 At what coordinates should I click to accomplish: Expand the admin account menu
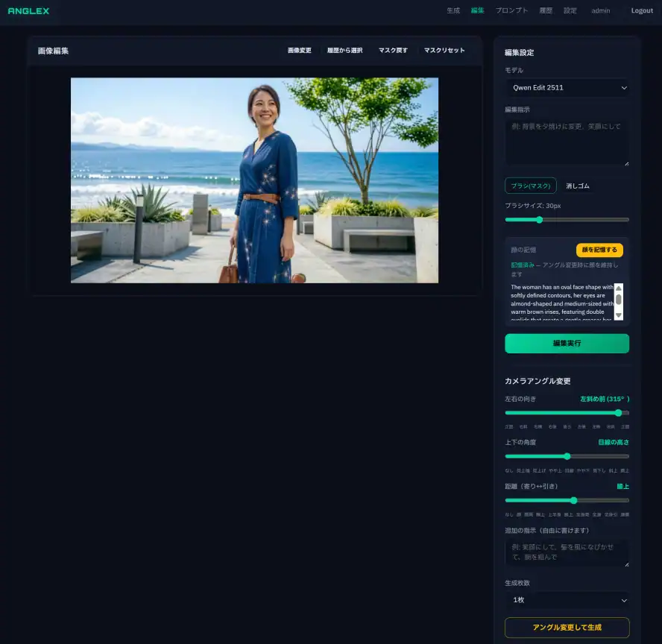pos(601,10)
